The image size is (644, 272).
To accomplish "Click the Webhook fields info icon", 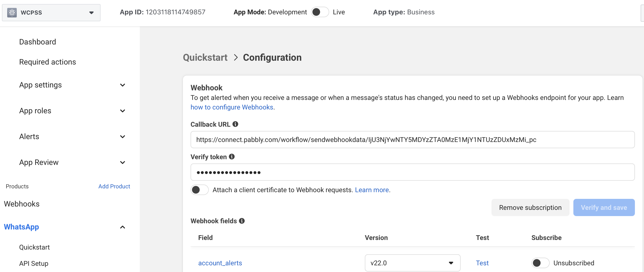I will point(242,221).
